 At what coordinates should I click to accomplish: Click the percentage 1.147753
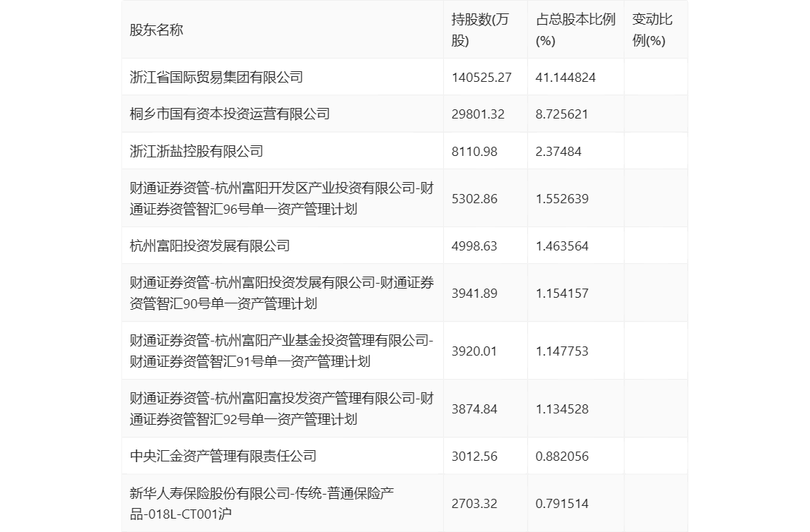click(x=562, y=351)
